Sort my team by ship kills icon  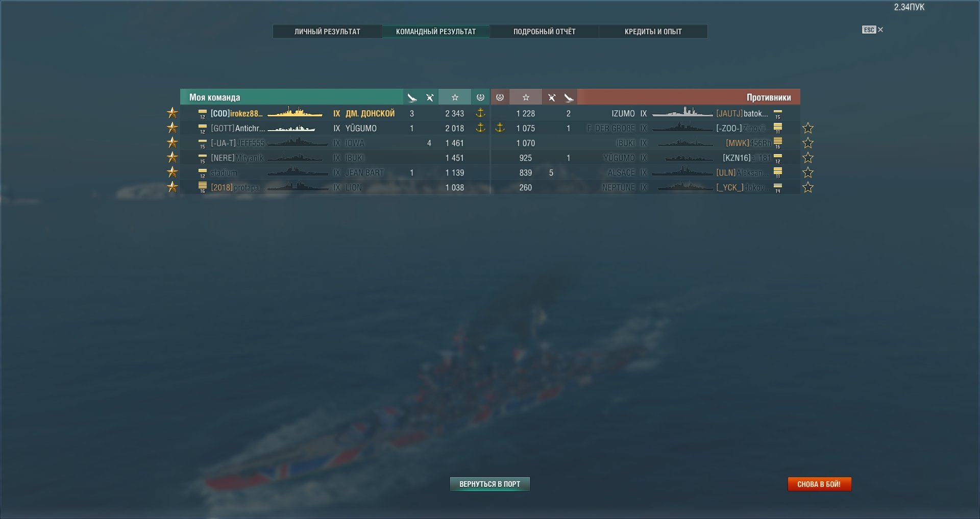[412, 97]
